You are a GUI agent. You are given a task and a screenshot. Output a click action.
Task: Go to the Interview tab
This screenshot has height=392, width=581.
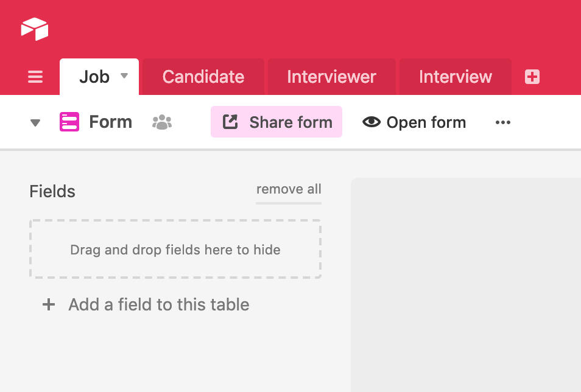(455, 77)
